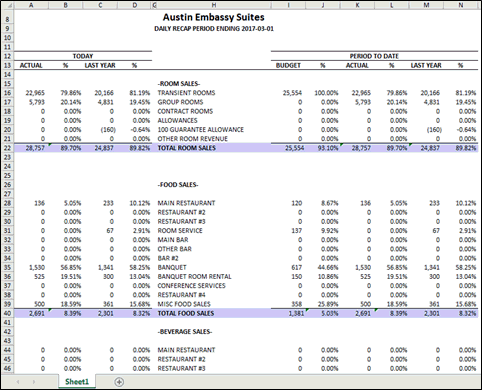The width and height of the screenshot is (482, 390).
Task: Click budget total room sales 25,554 in row 22
Action: (x=295, y=148)
